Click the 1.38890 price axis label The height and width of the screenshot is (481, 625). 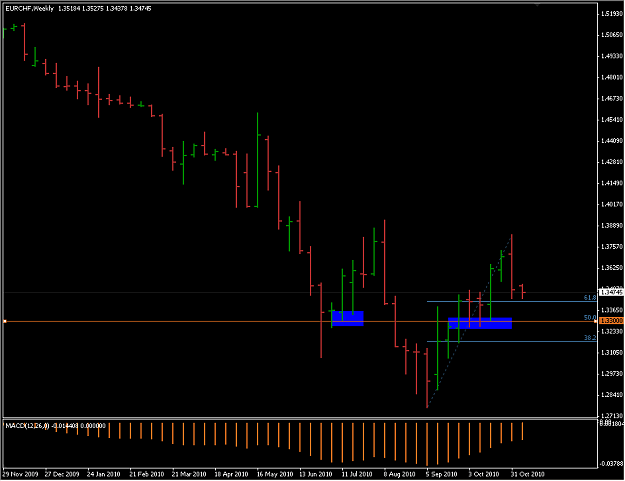tap(611, 226)
